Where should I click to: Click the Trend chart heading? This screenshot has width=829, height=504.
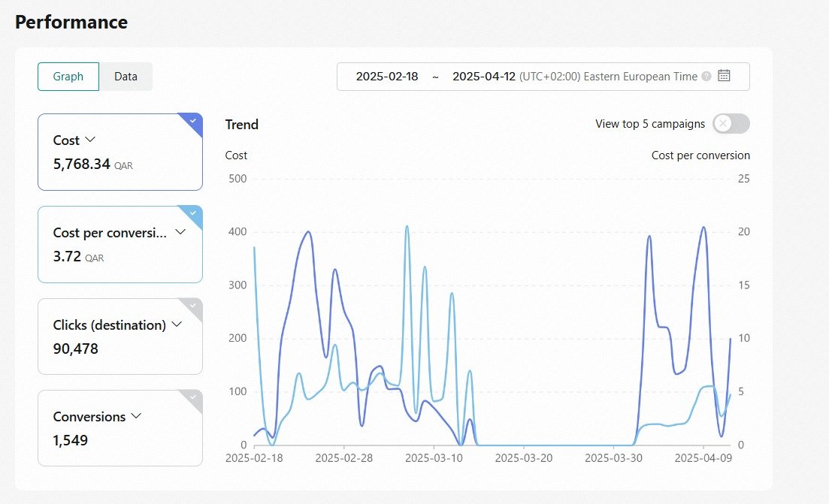click(x=241, y=125)
